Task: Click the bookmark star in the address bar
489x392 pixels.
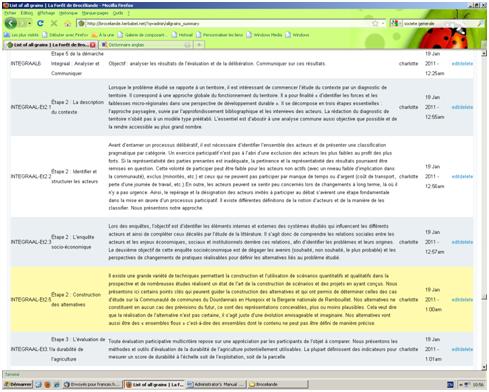Action: 375,23
